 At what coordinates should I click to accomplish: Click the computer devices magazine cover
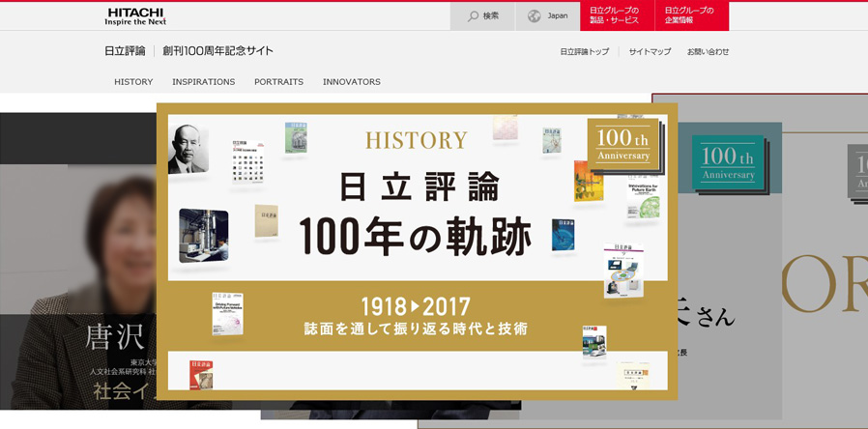pyautogui.click(x=623, y=271)
